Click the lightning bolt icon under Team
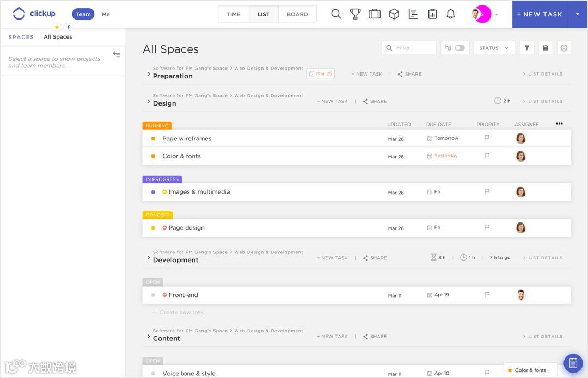This screenshot has height=378, width=588. click(68, 27)
